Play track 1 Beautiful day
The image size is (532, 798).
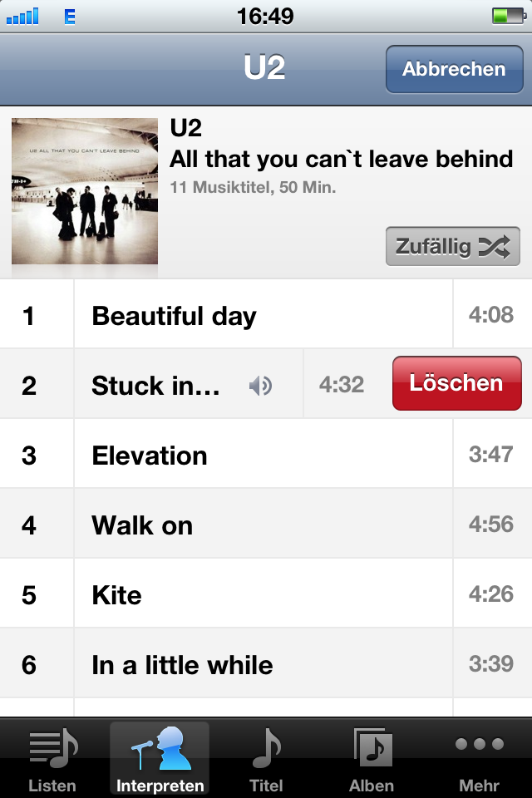[x=266, y=314]
